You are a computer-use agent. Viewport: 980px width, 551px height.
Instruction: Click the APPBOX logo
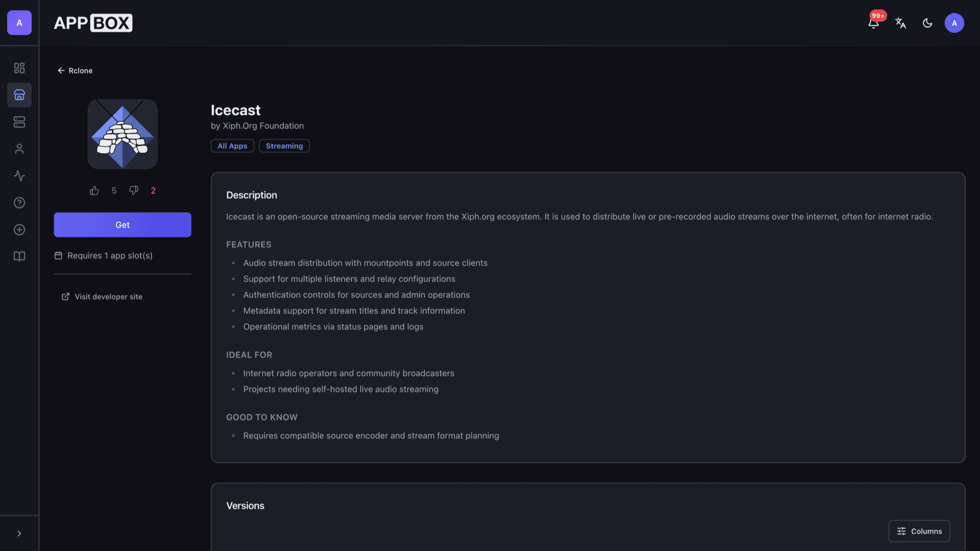[93, 23]
